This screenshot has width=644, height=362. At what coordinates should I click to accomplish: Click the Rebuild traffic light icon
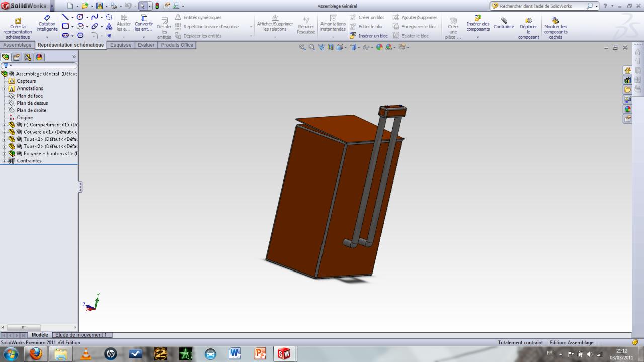[x=157, y=6]
